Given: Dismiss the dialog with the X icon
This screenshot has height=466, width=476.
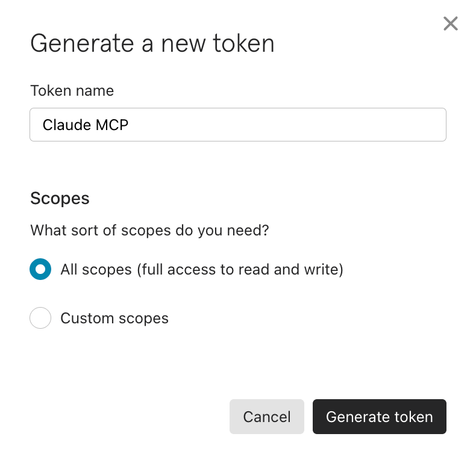Looking at the screenshot, I should pos(450,23).
